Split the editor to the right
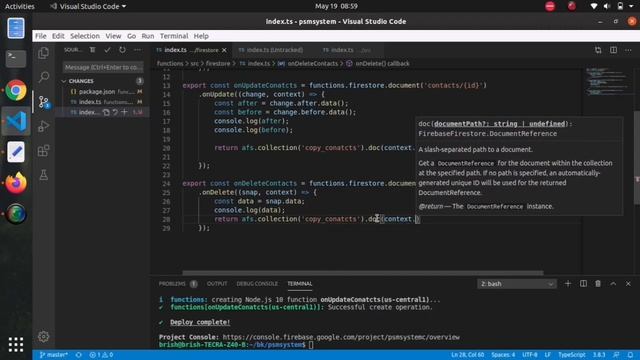Image resolution: width=640 pixels, height=360 pixels. [613, 50]
